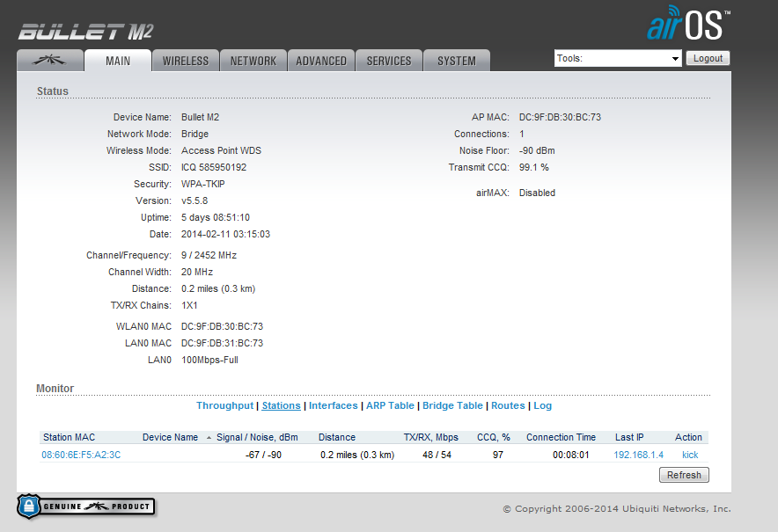778x532 pixels.
Task: Click the airOS logo
Action: (x=688, y=23)
